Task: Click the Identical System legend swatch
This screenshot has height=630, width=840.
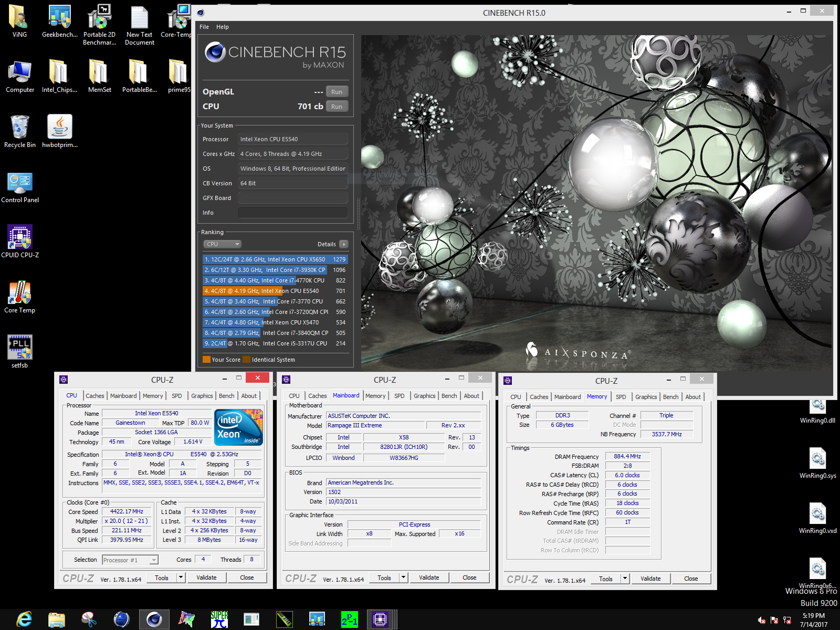Action: 246,360
